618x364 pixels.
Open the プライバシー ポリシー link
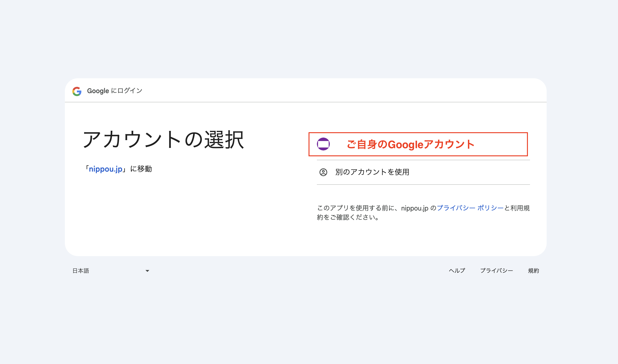(470, 208)
